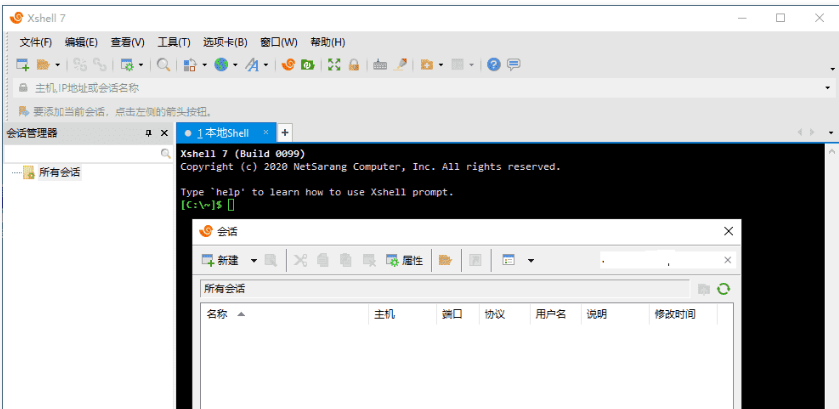Image resolution: width=839 pixels, height=409 pixels.
Task: Click the folder-plus icon in main toolbar
Action: point(426,65)
